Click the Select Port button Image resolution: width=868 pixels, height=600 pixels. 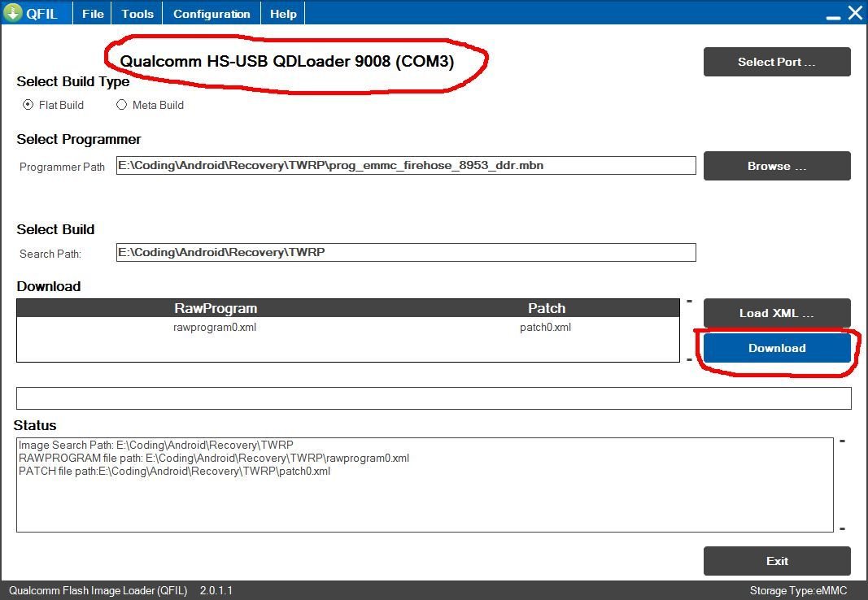click(x=777, y=62)
